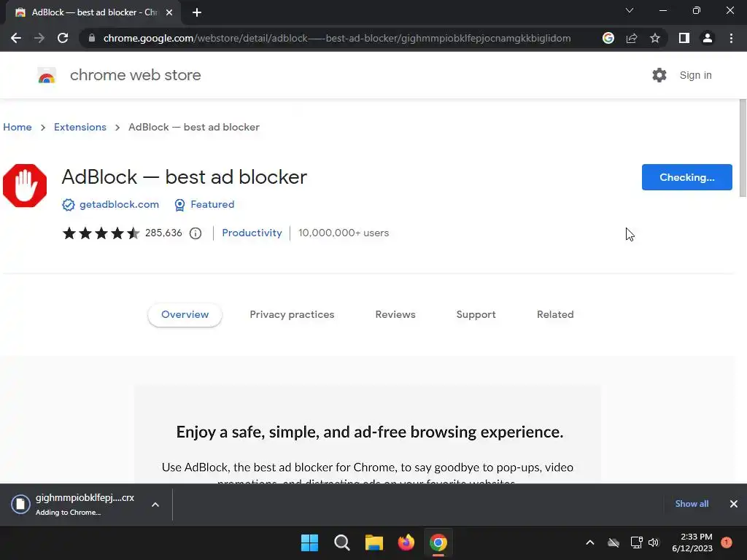747x560 pixels.
Task: Click the verified publisher badge icon
Action: pyautogui.click(x=68, y=205)
